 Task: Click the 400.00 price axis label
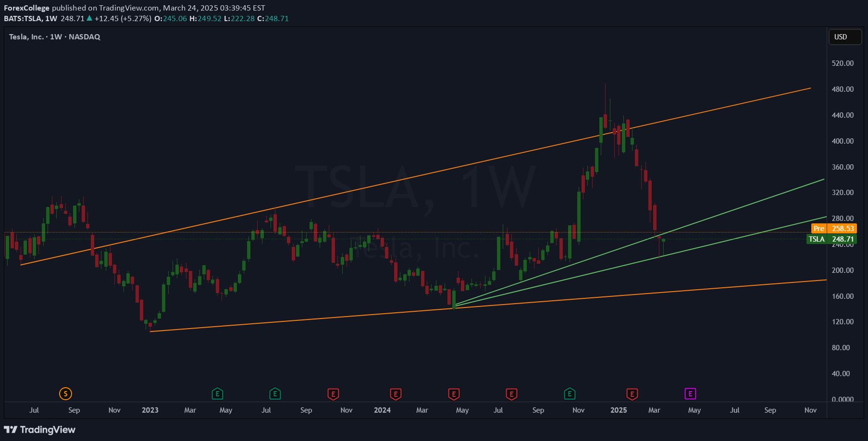point(843,141)
